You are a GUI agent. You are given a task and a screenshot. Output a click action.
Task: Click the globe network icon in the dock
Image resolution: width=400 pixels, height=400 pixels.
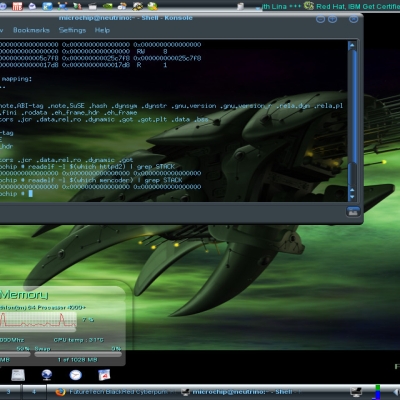[x=47, y=375]
